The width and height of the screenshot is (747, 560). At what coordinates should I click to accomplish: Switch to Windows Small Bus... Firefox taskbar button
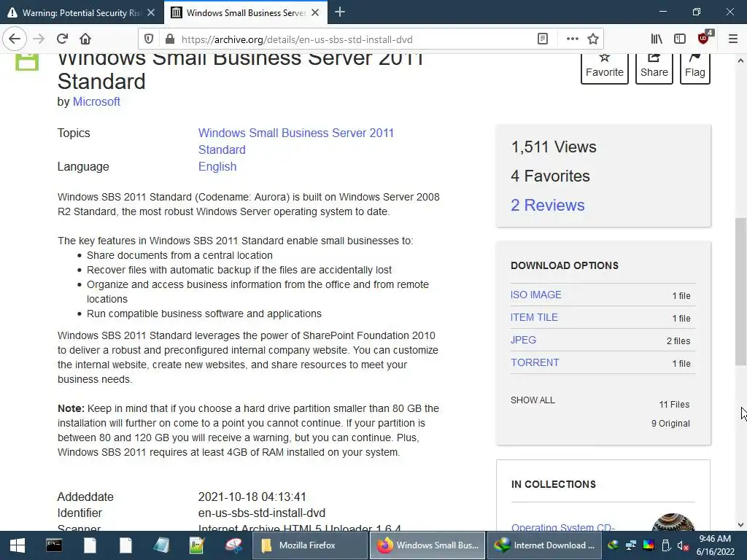pos(427,545)
